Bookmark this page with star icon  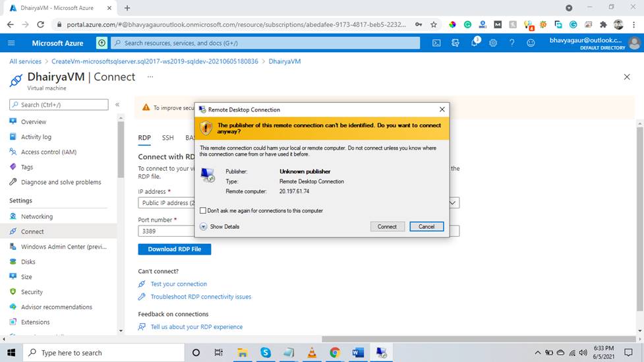[x=434, y=24]
